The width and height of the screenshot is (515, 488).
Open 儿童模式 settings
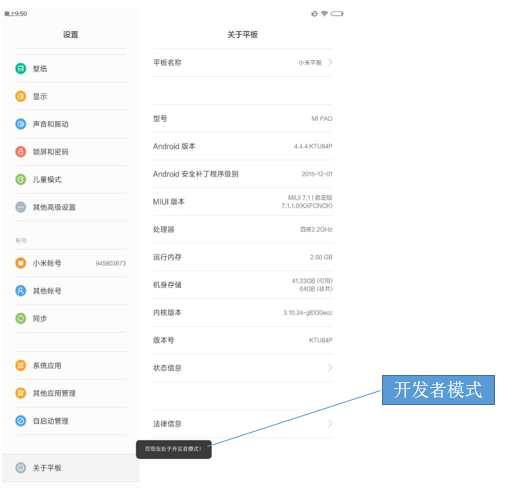coord(71,179)
